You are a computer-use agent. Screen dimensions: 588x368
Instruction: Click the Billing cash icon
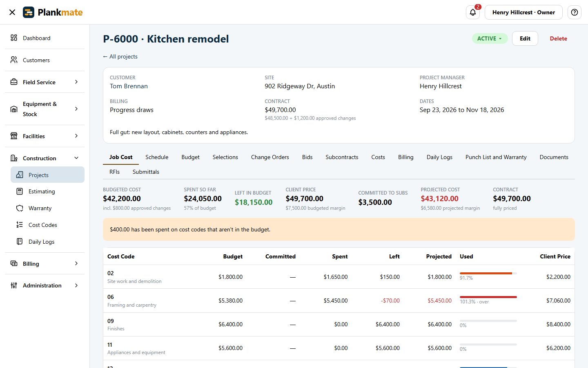coord(14,263)
